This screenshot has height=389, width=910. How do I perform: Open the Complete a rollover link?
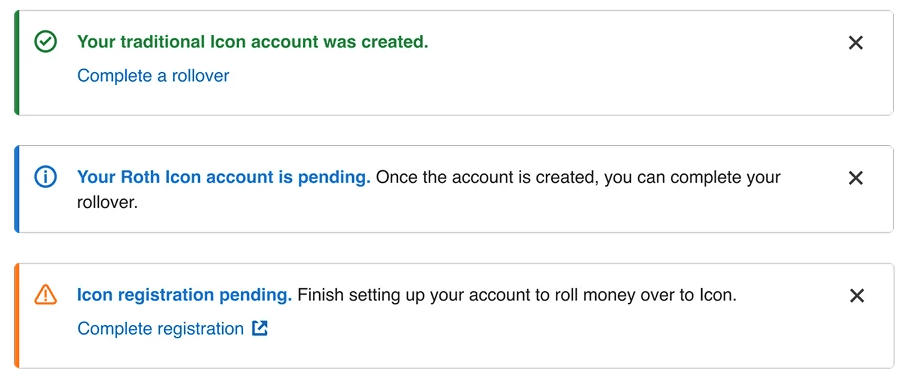click(x=153, y=75)
